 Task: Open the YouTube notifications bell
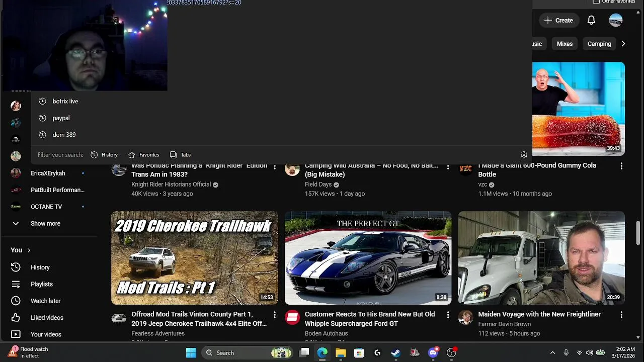pyautogui.click(x=591, y=20)
